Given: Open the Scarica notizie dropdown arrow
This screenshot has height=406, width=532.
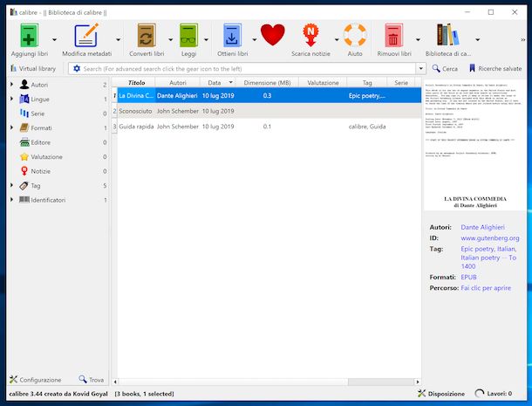Looking at the screenshot, I should click(337, 40).
